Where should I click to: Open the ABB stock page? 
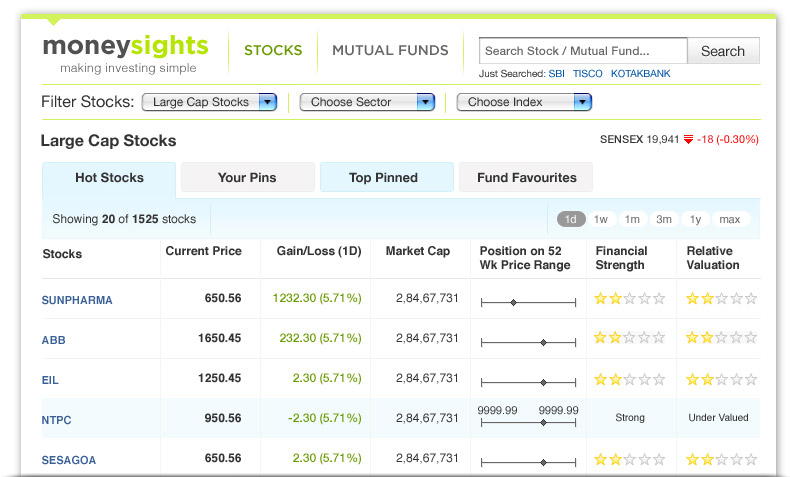click(x=53, y=340)
